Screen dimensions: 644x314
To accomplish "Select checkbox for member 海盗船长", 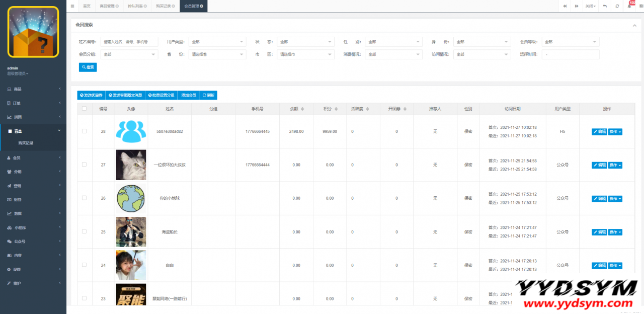I will (x=84, y=231).
